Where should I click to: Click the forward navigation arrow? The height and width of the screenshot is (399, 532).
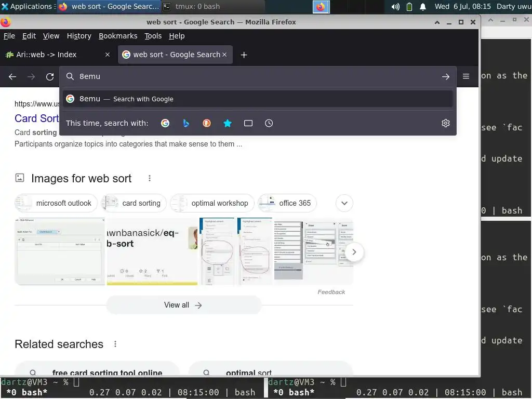coord(31,77)
